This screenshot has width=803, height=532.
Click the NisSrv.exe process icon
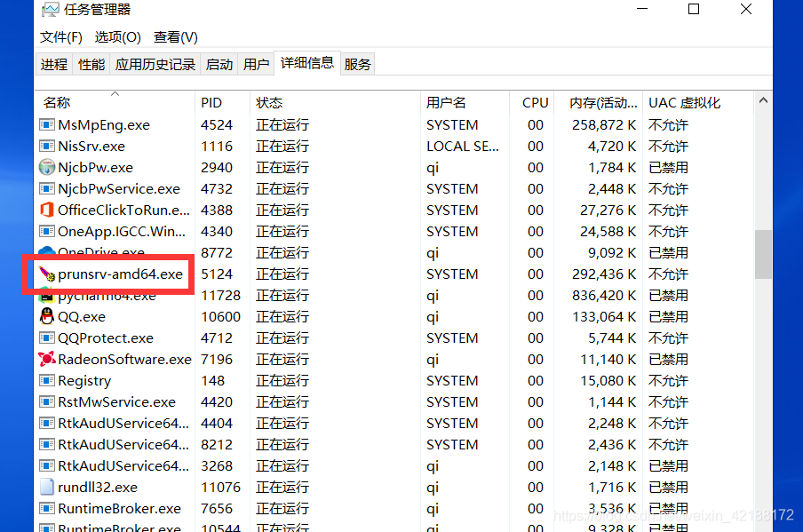click(46, 146)
